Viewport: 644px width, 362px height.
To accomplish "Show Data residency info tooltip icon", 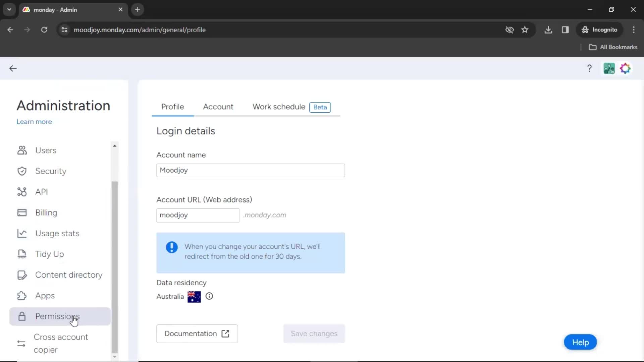I will coord(209,296).
